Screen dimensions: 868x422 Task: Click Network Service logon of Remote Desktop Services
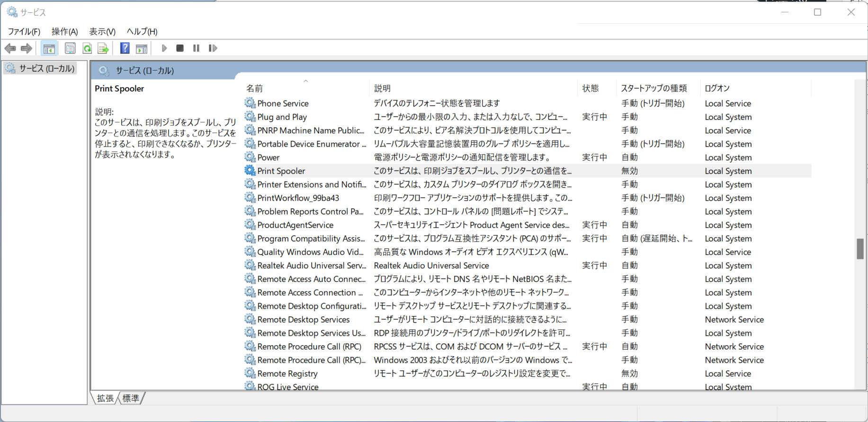click(x=734, y=319)
